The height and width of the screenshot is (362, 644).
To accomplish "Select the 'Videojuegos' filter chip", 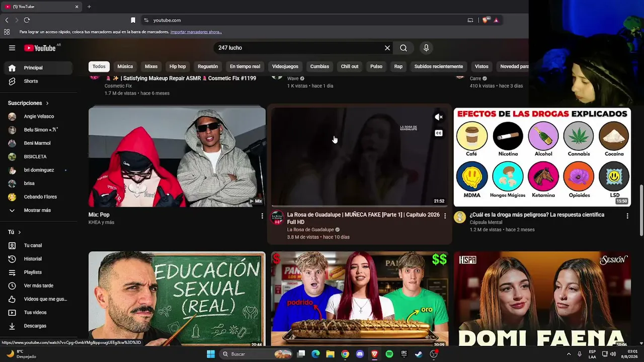I will coord(285,66).
